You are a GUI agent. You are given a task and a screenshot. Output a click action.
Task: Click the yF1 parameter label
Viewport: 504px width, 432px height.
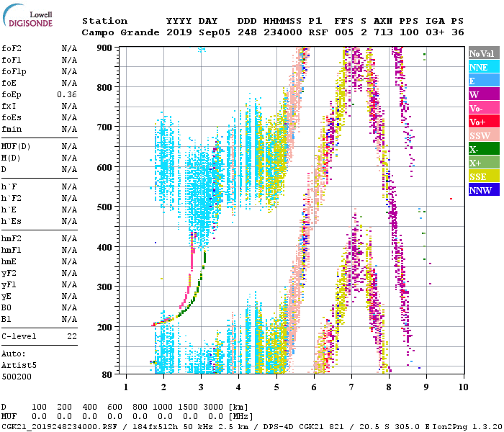coord(9,285)
